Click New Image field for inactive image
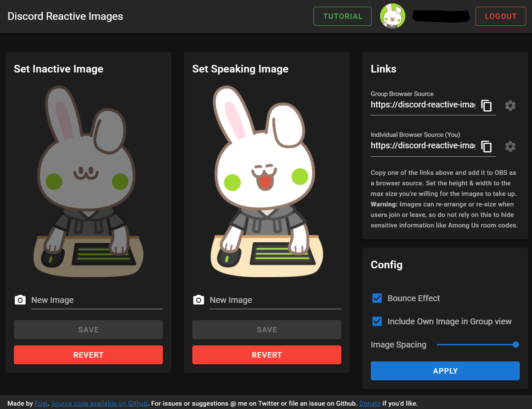This screenshot has height=409, width=532. click(97, 300)
